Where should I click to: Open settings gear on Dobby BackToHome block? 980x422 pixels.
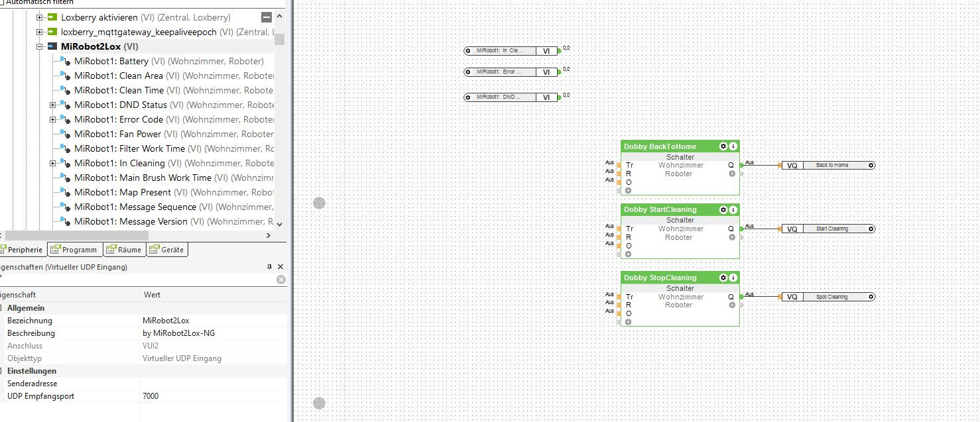tap(723, 146)
